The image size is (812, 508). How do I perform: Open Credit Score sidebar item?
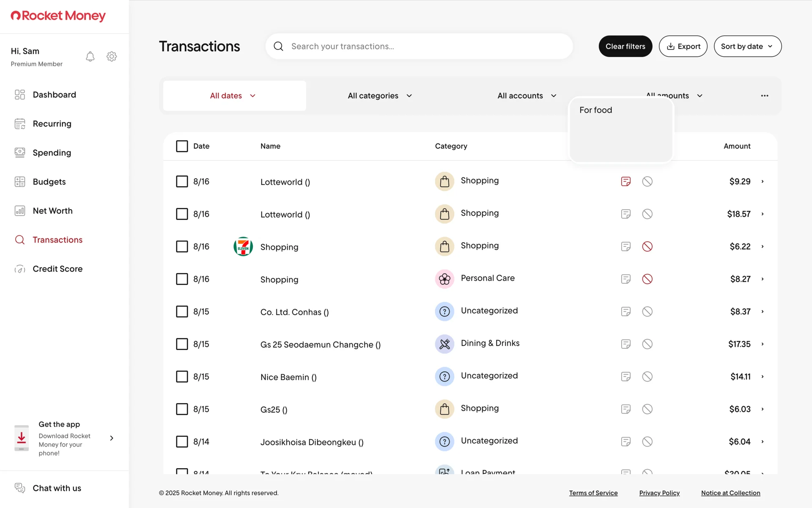[x=58, y=269]
